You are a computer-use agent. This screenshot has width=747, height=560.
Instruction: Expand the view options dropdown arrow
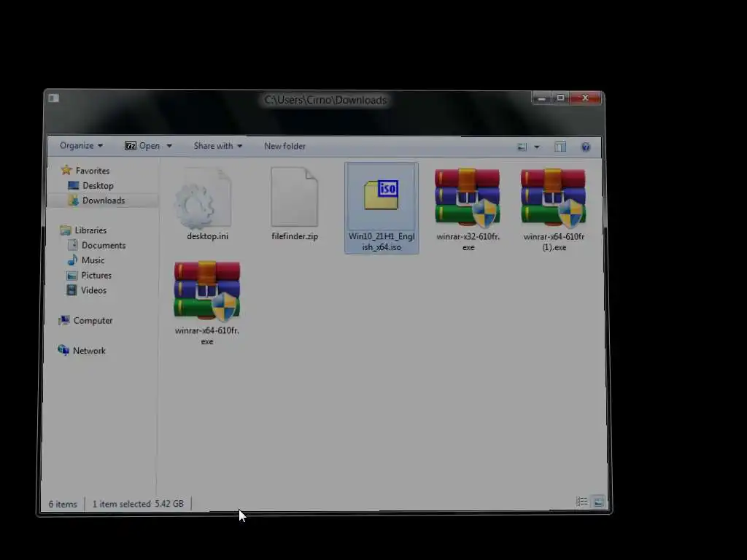(x=537, y=147)
